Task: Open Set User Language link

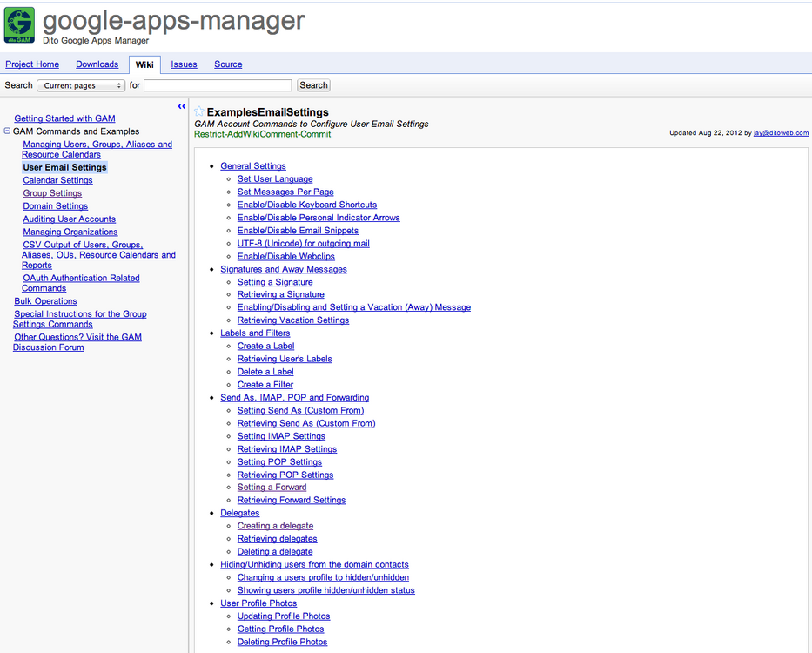Action: tap(275, 178)
